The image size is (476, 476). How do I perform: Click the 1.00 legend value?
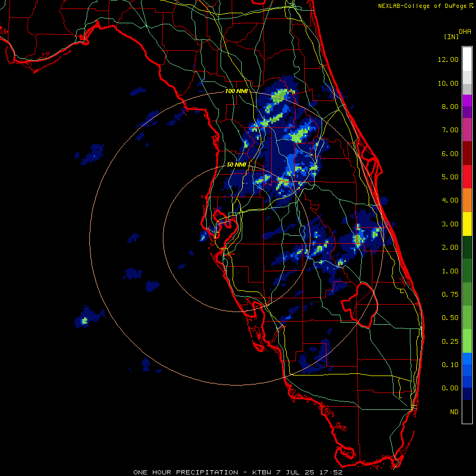[x=450, y=271]
